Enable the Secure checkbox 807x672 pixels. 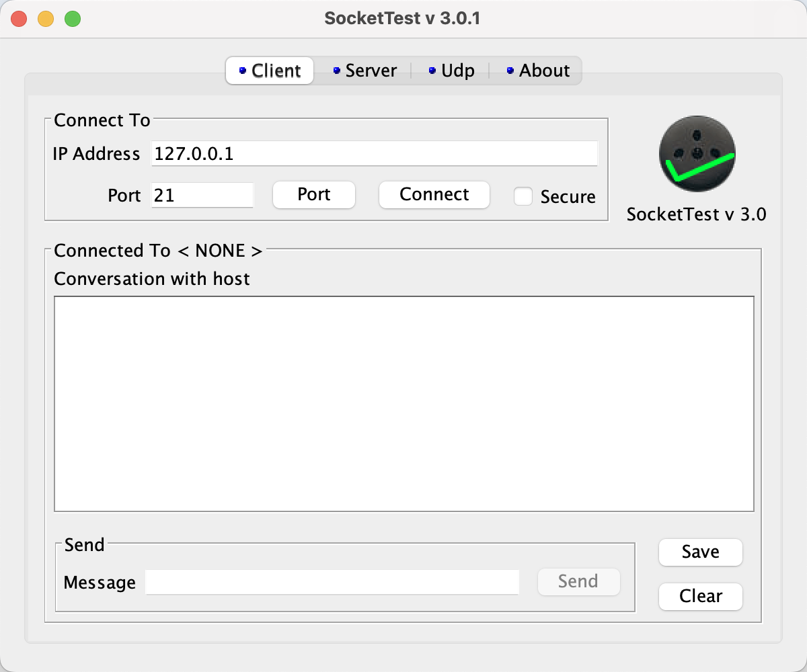pos(523,196)
